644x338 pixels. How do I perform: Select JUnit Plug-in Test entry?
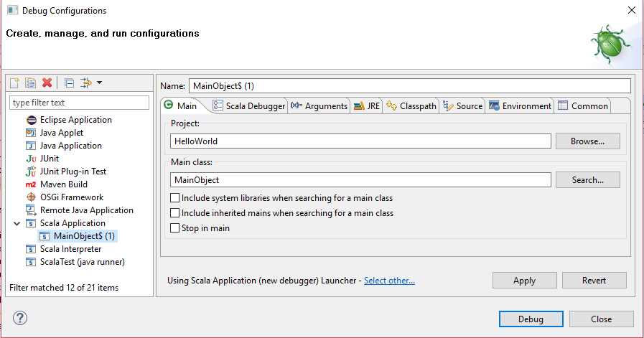[73, 172]
